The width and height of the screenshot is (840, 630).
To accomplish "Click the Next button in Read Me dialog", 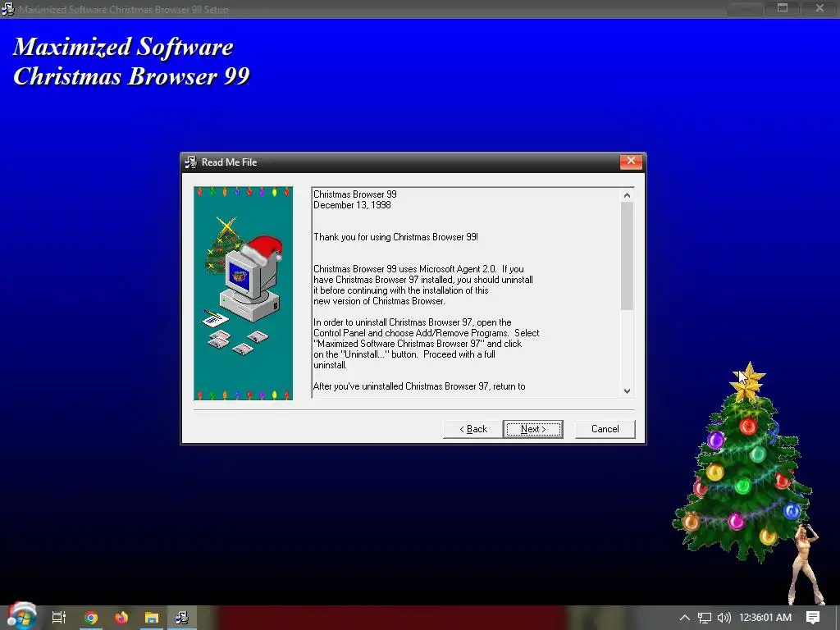I will tap(533, 429).
